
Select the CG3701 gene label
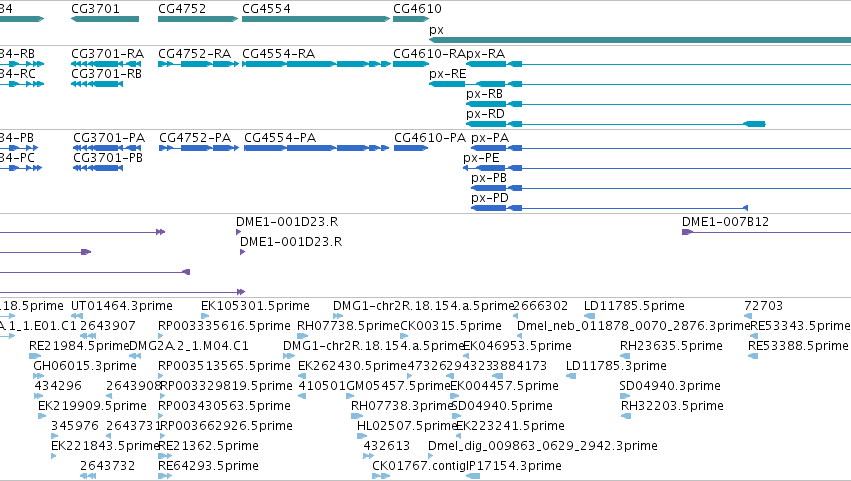click(96, 9)
